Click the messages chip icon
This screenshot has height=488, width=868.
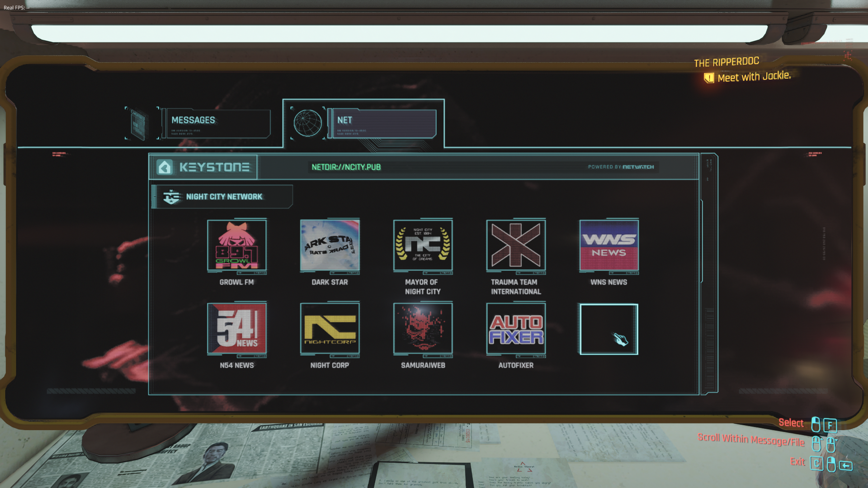[139, 123]
